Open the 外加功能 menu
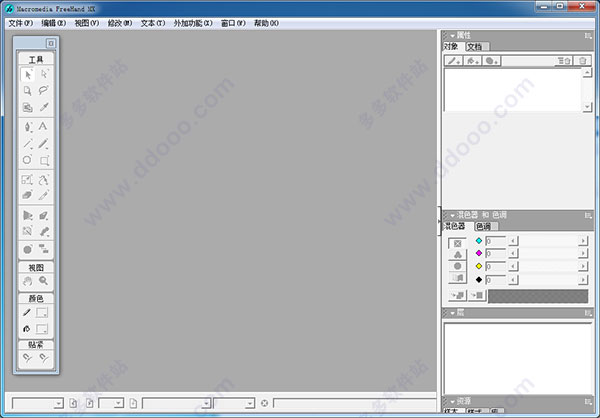 click(193, 23)
